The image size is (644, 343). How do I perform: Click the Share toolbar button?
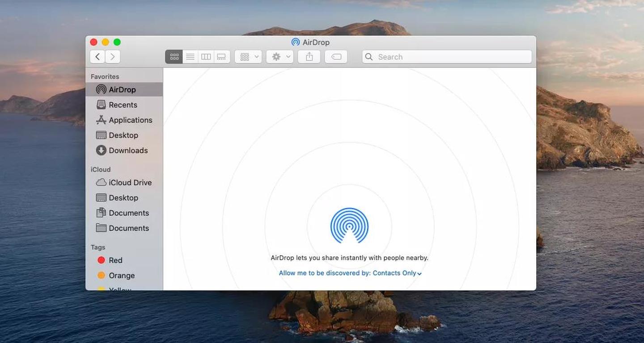point(309,57)
